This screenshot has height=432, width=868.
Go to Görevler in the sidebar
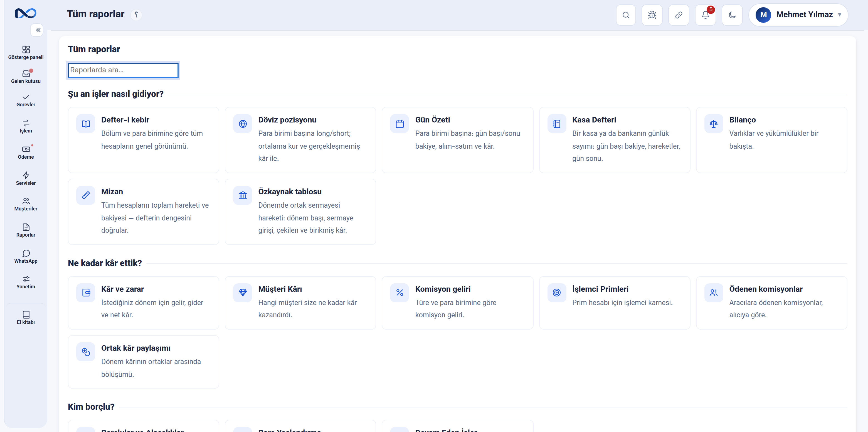coord(26,100)
